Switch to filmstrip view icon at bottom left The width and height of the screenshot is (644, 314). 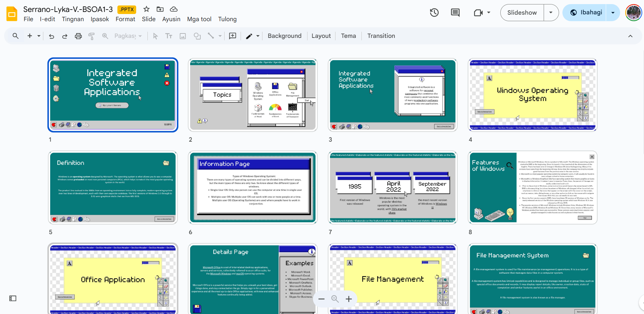13,298
